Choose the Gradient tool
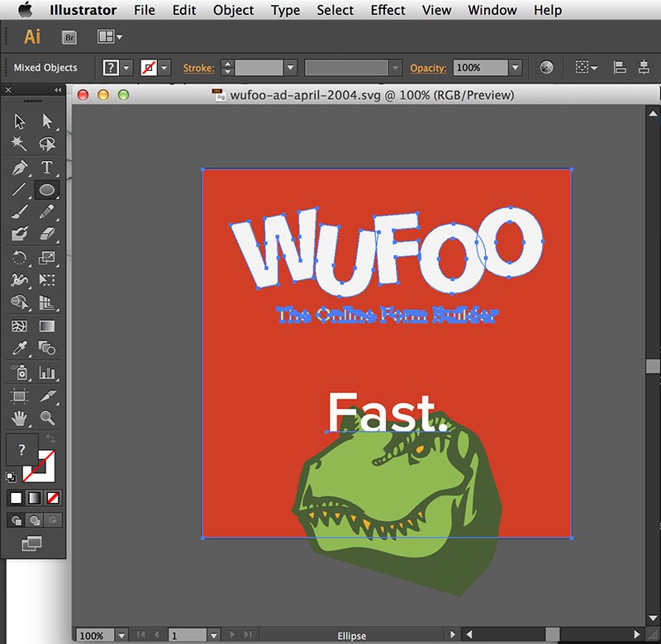This screenshot has width=661, height=644. click(x=47, y=326)
